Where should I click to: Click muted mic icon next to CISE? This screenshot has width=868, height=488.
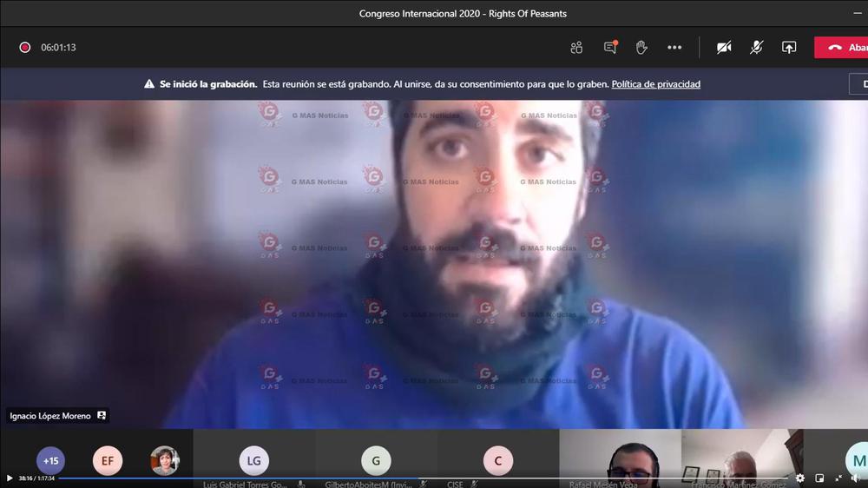tap(475, 485)
